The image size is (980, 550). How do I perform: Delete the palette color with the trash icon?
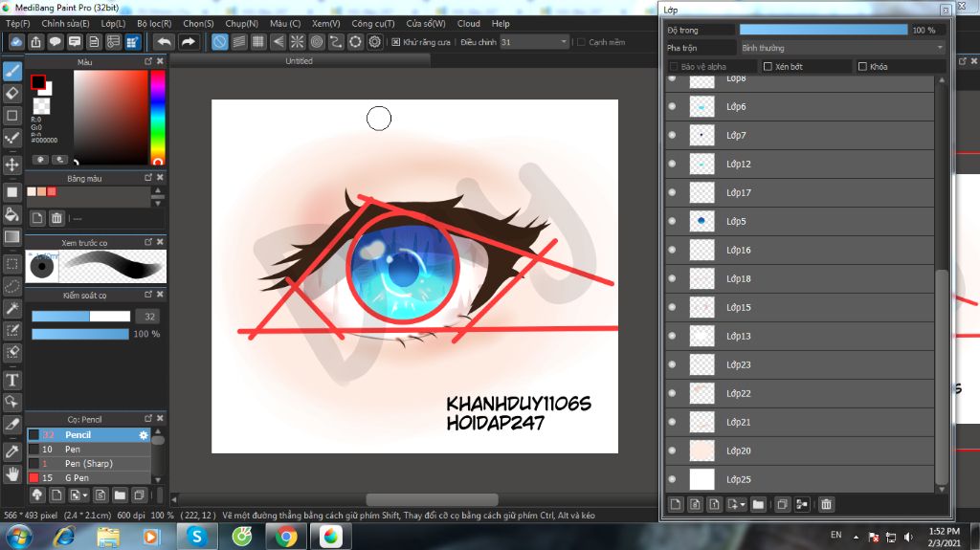click(56, 218)
